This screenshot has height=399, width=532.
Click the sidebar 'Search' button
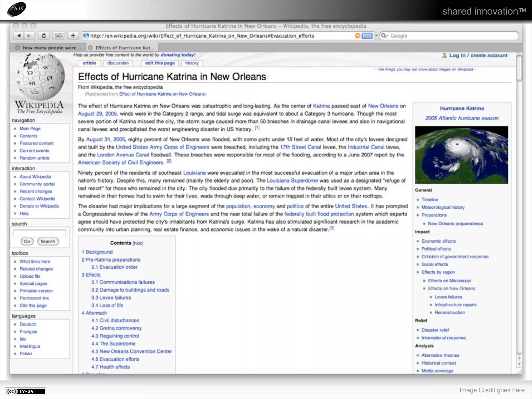48,242
